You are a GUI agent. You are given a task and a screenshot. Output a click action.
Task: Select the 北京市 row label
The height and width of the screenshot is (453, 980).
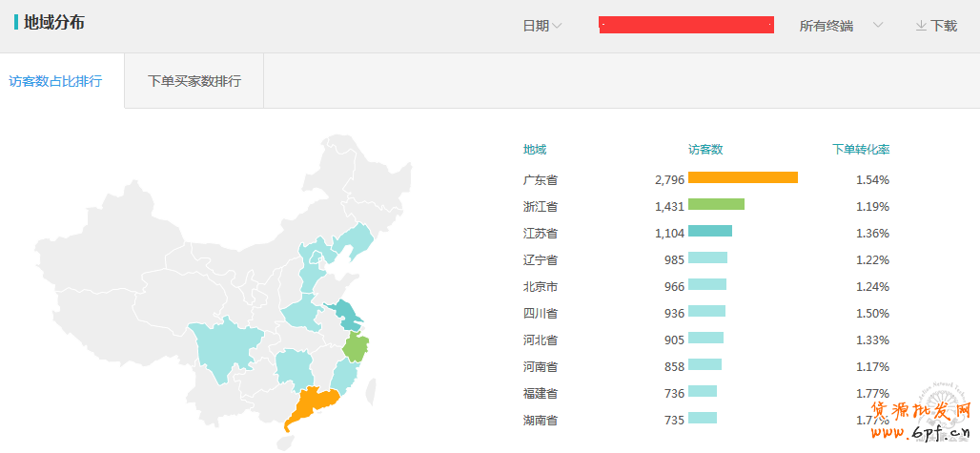click(x=541, y=286)
